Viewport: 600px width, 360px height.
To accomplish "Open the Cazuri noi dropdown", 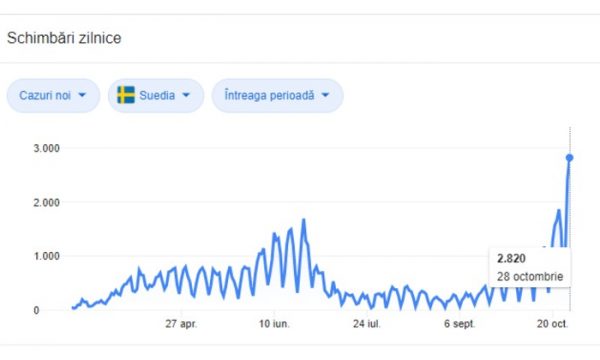I will (x=53, y=95).
